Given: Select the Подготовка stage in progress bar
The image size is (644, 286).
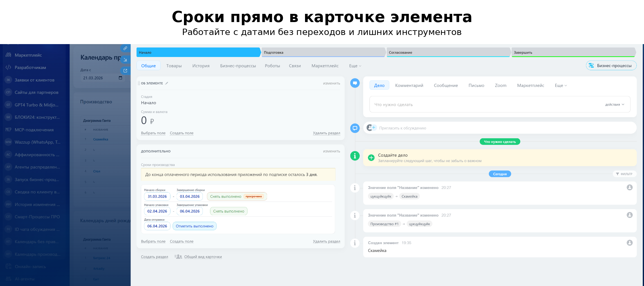Looking at the screenshot, I should (x=323, y=52).
